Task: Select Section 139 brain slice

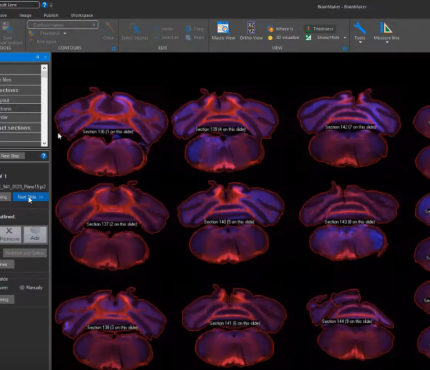Action: 224,130
